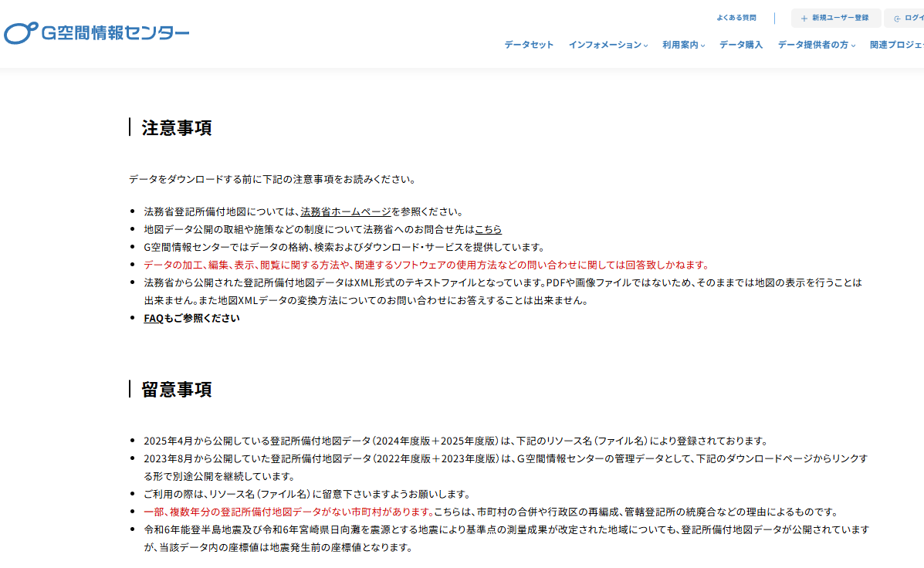Click the line ご利用の際は、リソース名
The width and height of the screenshot is (924, 568).
tap(307, 495)
